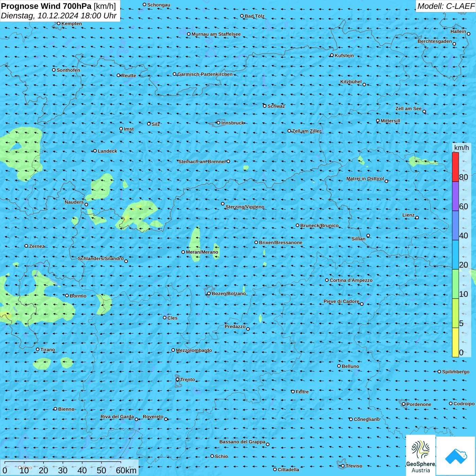The height and width of the screenshot is (476, 476).
Task: Click the Kempten label
Action: (x=71, y=23)
